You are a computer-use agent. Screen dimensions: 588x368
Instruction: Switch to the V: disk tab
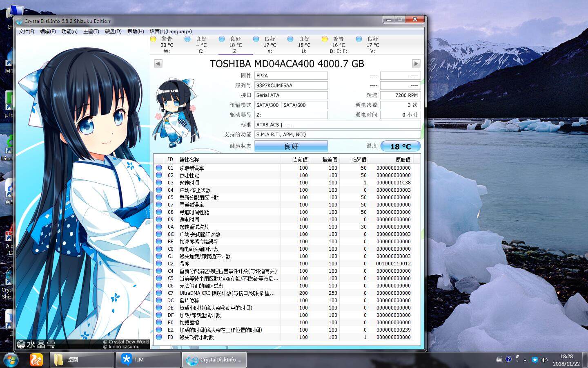click(372, 45)
